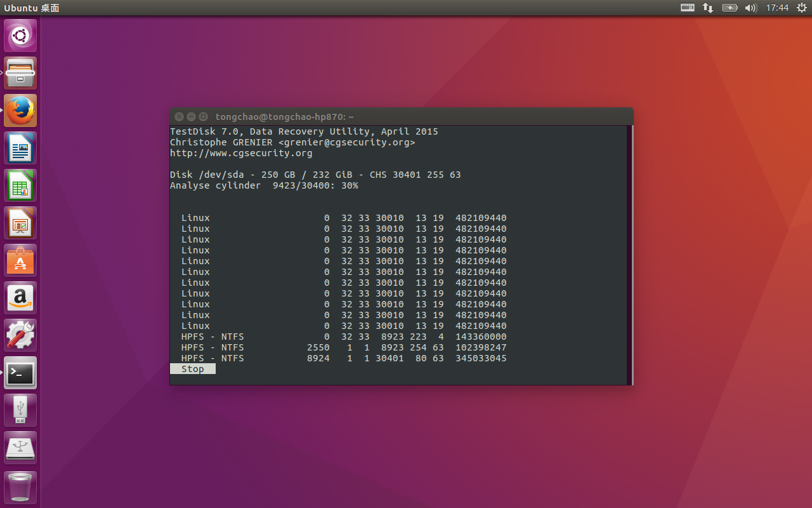Click the terminal title tongchao@tongchao-hp870
Screen dimensions: 812x508
coord(285,117)
